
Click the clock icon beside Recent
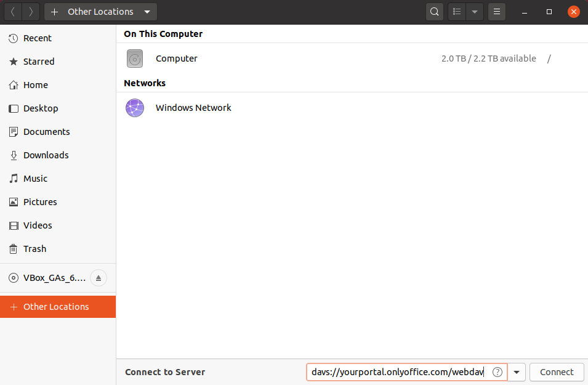13,38
